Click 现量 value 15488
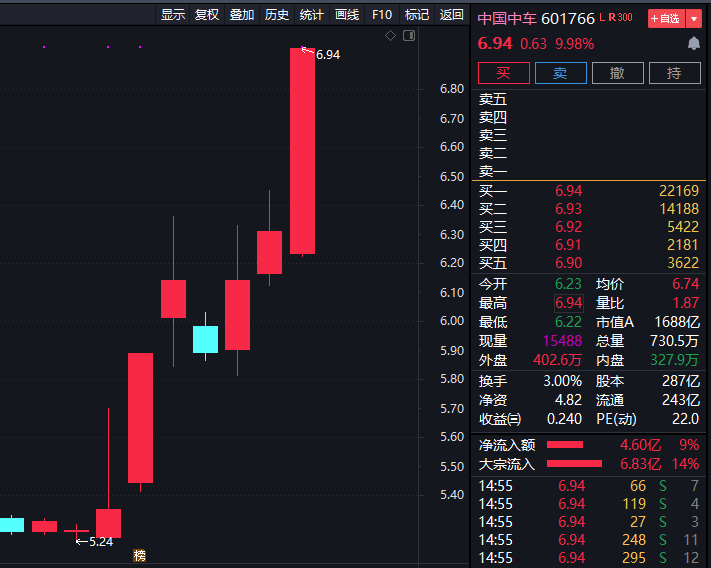The width and height of the screenshot is (711, 568). click(x=562, y=341)
